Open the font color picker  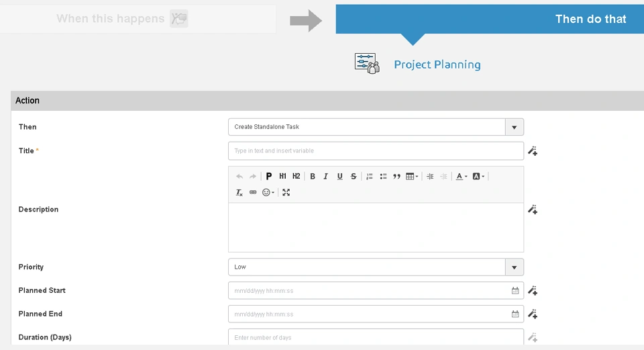click(462, 177)
